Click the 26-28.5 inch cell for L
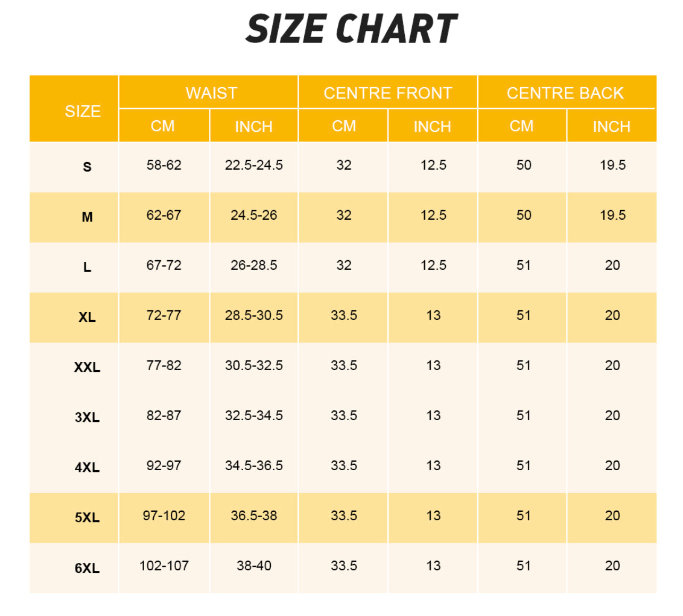The image size is (683, 616). tap(254, 265)
